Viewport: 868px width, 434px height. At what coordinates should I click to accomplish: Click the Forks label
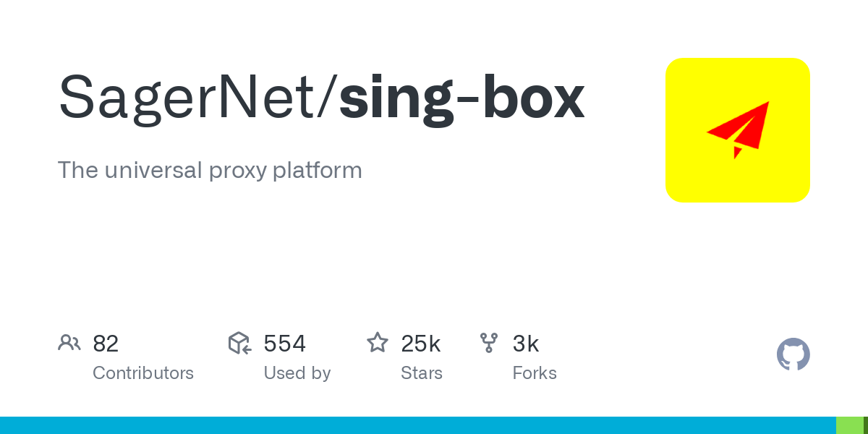pos(535,373)
